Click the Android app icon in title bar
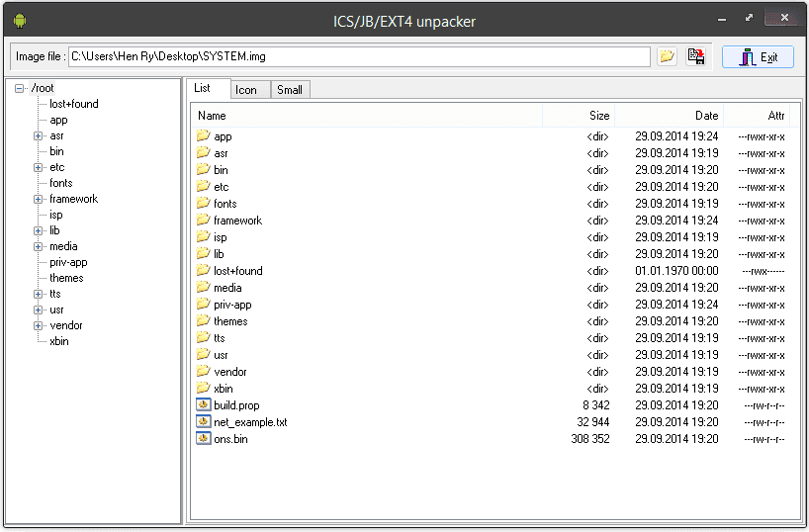The image size is (809, 532). pyautogui.click(x=20, y=21)
